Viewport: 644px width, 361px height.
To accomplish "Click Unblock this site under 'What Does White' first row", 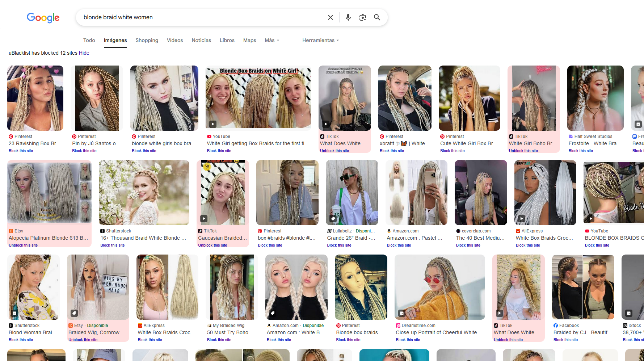I will click(334, 151).
